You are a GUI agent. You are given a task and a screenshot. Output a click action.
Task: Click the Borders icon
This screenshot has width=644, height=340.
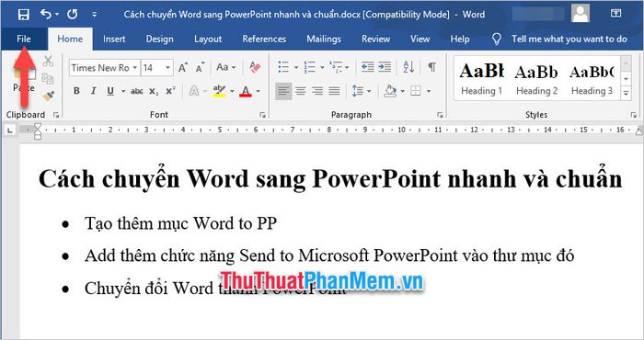pos(416,91)
